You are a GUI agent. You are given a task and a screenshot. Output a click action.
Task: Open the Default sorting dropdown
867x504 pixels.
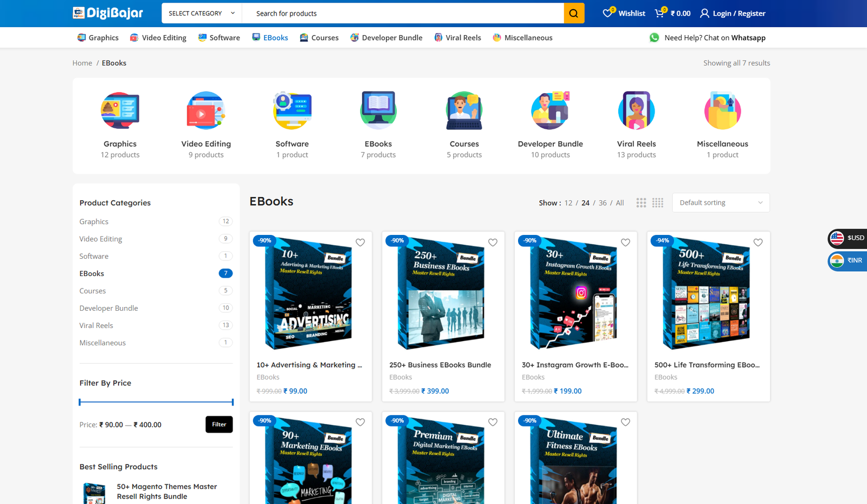pyautogui.click(x=721, y=202)
